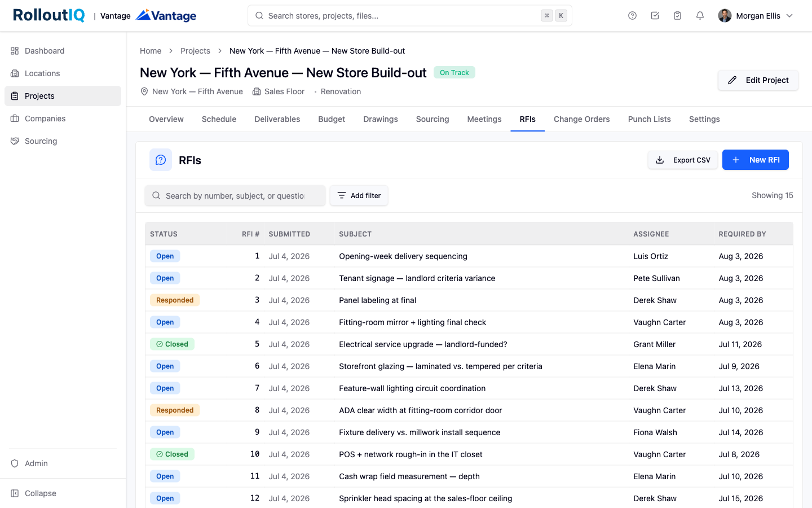Click the Vantage company logo

(166, 15)
